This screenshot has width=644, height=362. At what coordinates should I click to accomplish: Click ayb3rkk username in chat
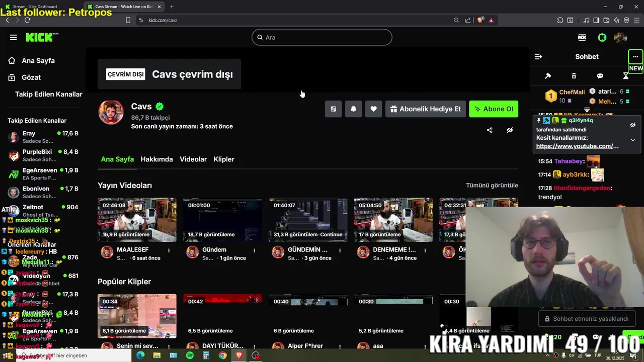point(575,175)
